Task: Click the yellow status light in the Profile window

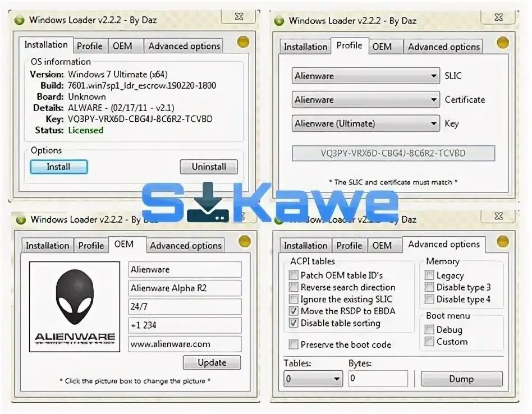Action: click(503, 43)
